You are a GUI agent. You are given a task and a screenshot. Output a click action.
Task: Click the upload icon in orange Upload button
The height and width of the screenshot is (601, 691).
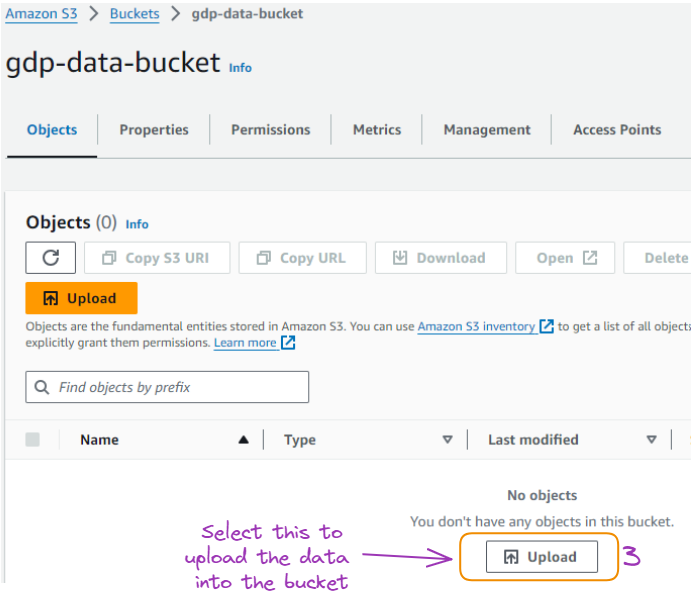(x=50, y=298)
